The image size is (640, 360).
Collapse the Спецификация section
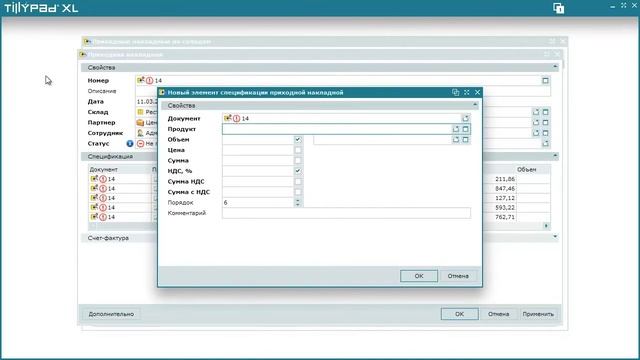click(555, 156)
